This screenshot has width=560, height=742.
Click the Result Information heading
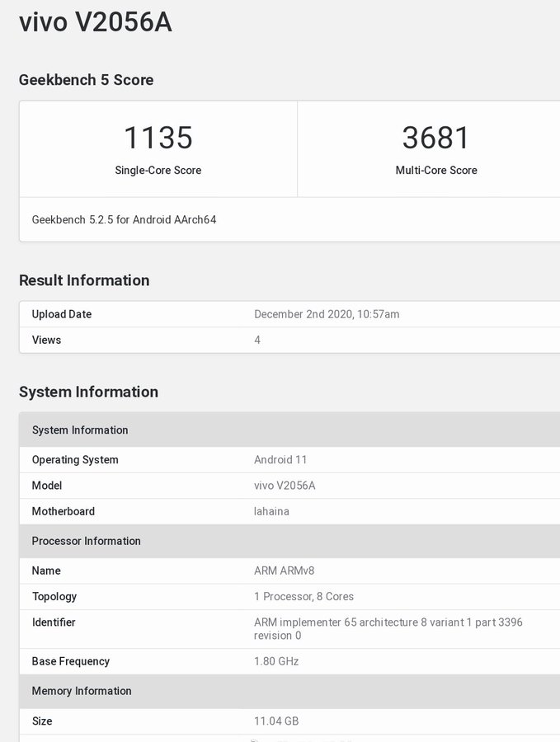[x=84, y=280]
